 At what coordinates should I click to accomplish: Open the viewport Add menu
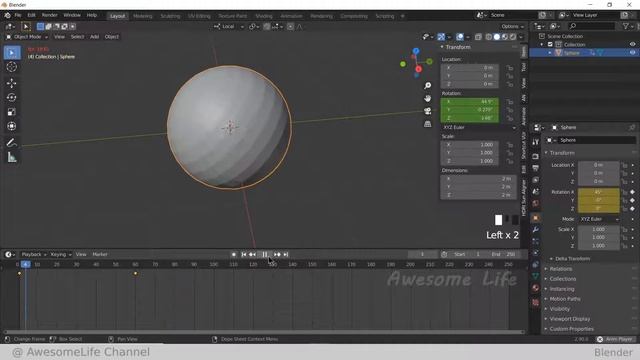[x=94, y=37]
